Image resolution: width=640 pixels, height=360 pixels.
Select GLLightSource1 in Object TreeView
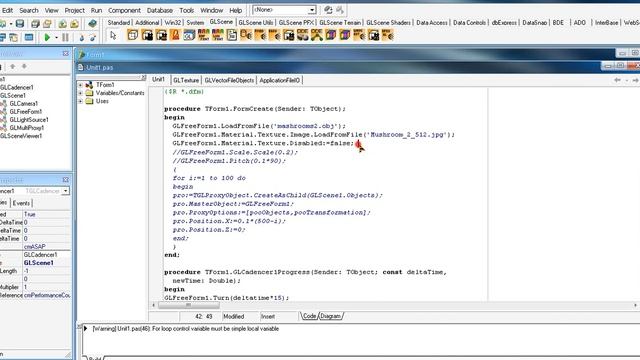[x=29, y=120]
